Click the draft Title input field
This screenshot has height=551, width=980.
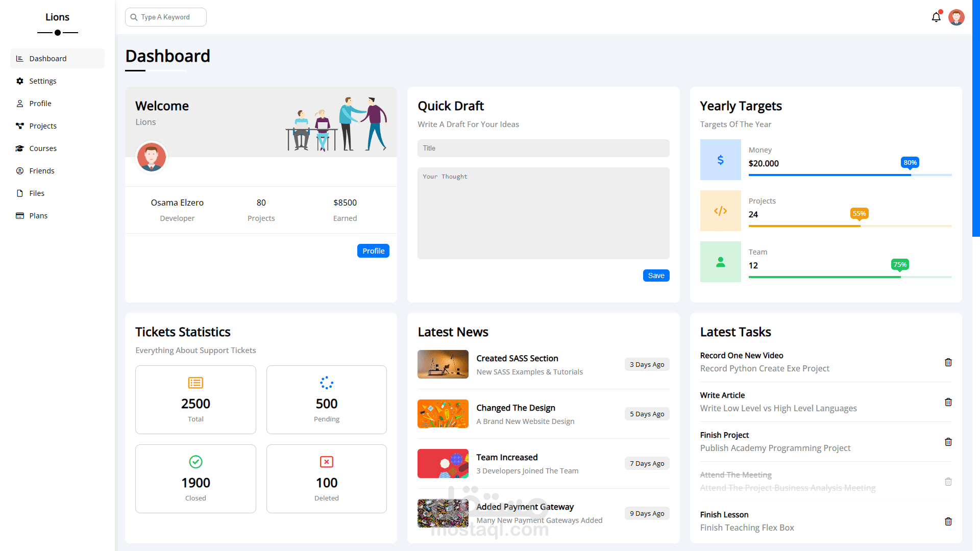coord(543,148)
